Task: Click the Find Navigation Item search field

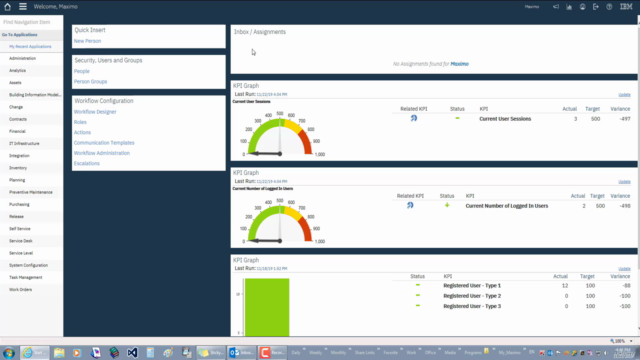Action: pos(31,22)
